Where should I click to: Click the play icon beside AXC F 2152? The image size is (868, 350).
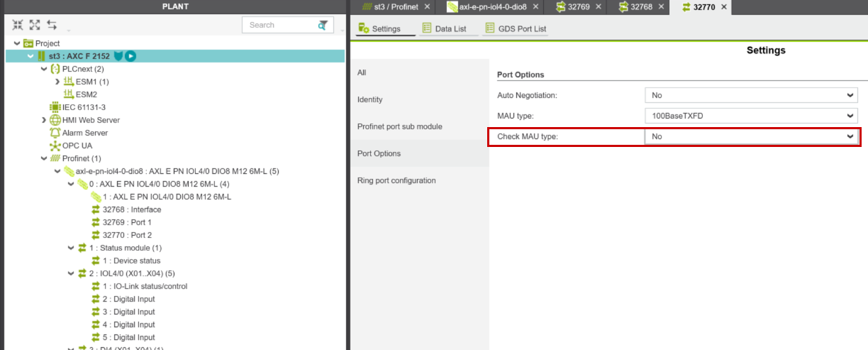point(130,56)
